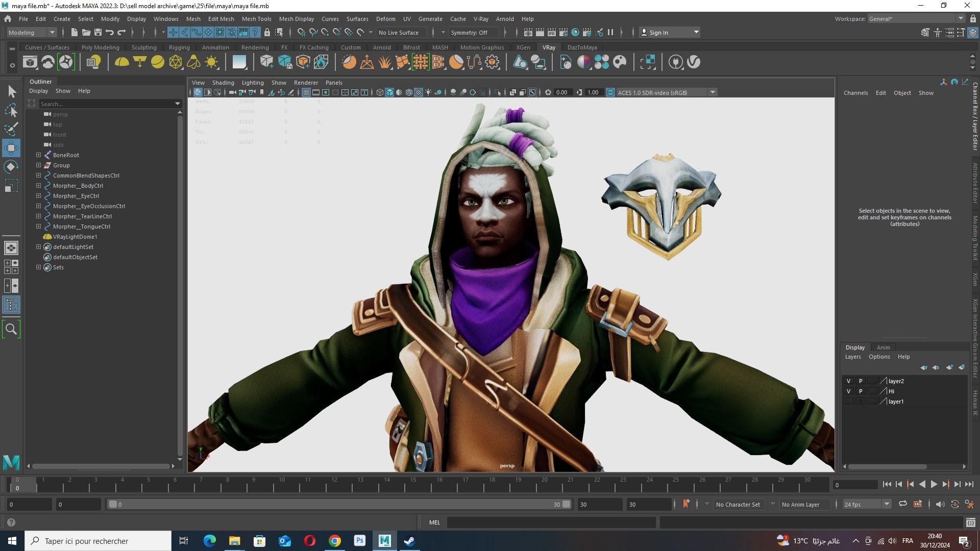This screenshot has width=980, height=551.
Task: Click the Play forwards button
Action: pyautogui.click(x=934, y=485)
